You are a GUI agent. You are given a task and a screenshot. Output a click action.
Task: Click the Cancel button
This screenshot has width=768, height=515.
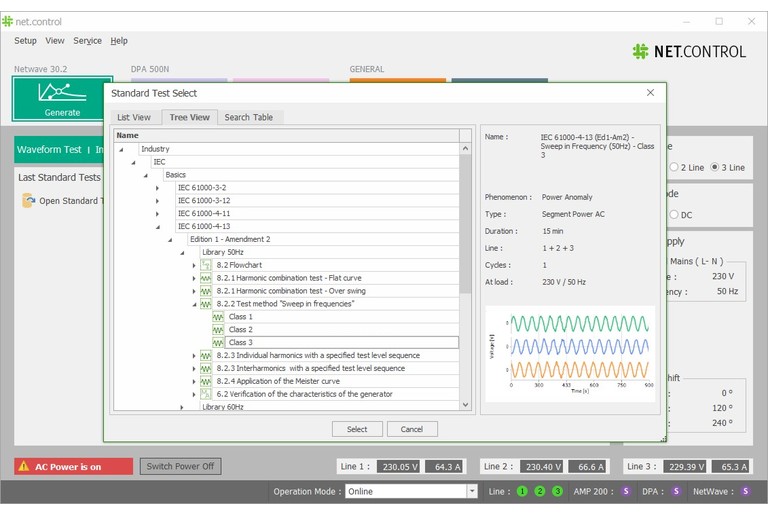coord(411,429)
